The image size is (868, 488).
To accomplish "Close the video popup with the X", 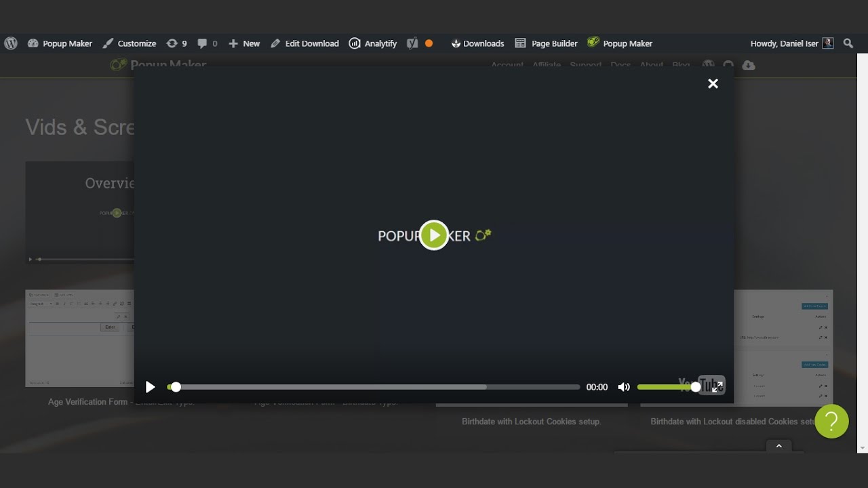I will tap(713, 83).
